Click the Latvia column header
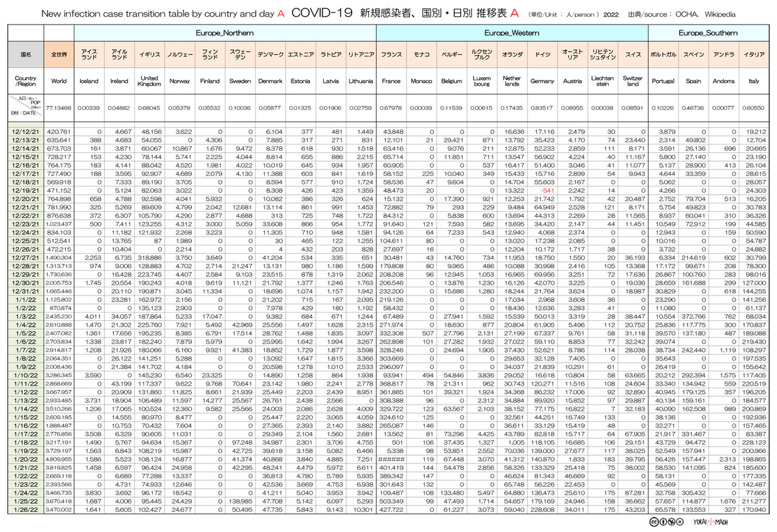777x532 pixels. (330, 82)
